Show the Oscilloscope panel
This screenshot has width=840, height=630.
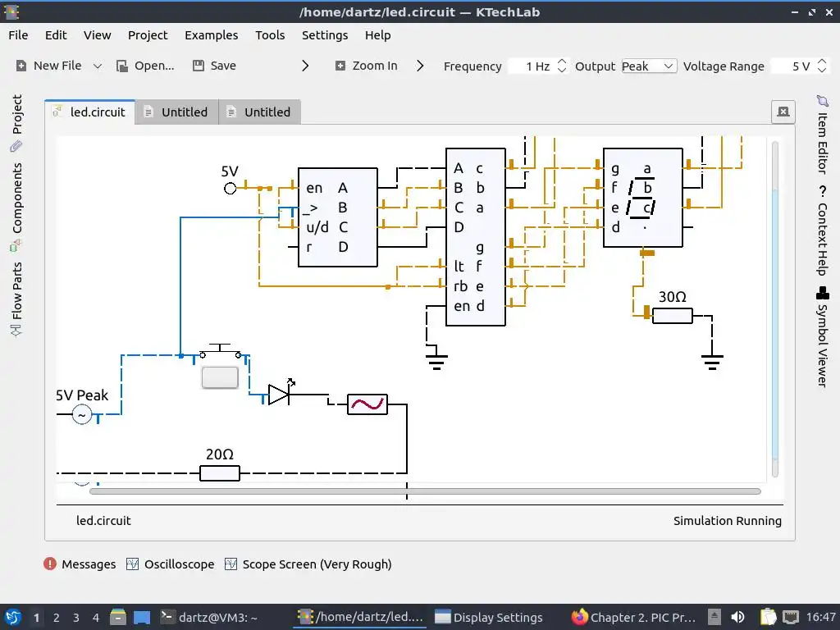[x=171, y=564]
